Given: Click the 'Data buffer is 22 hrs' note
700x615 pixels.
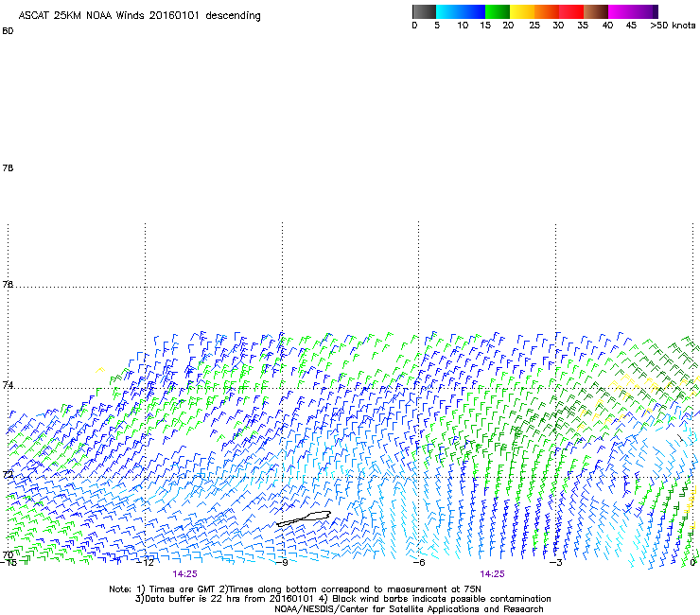Looking at the screenshot, I should click(x=342, y=599).
